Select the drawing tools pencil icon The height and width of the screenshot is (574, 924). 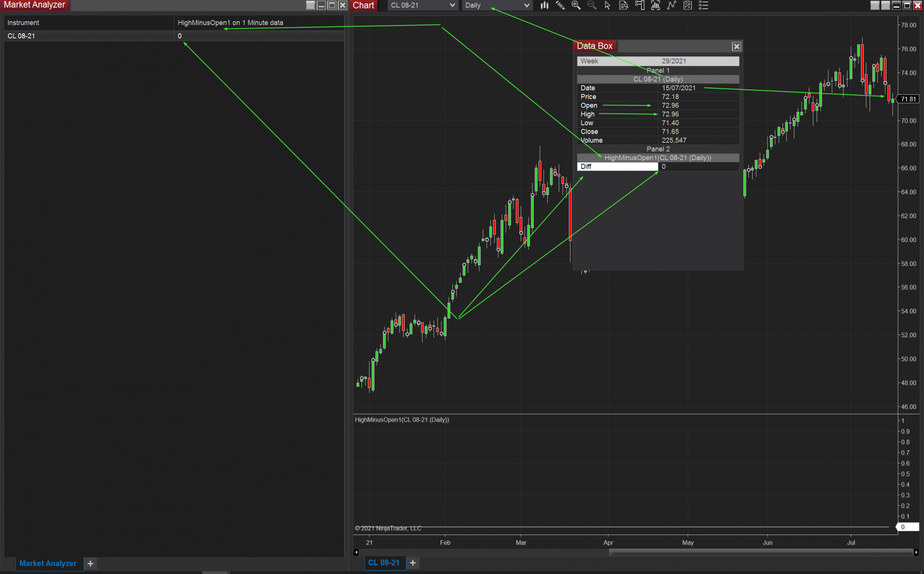tap(560, 5)
